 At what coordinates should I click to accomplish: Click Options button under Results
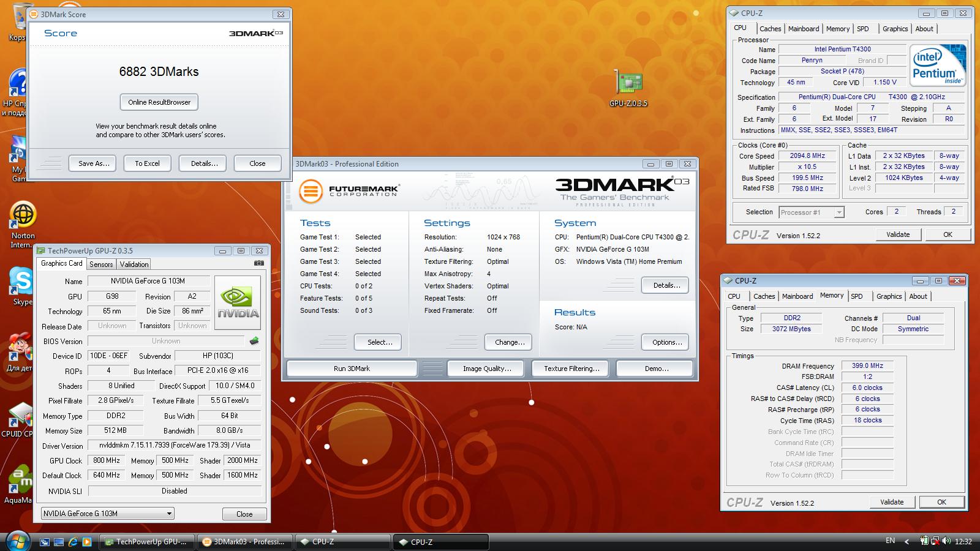[666, 342]
